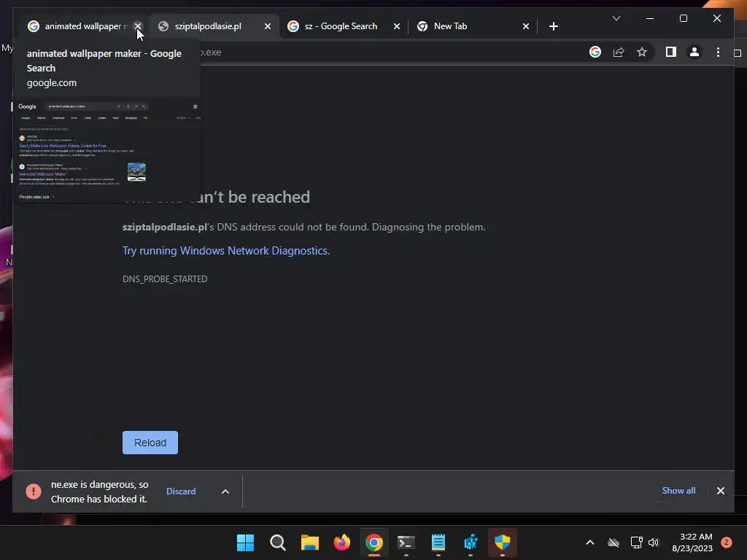747x560 pixels.
Task: Open File Explorer from the taskbar
Action: [x=309, y=542]
